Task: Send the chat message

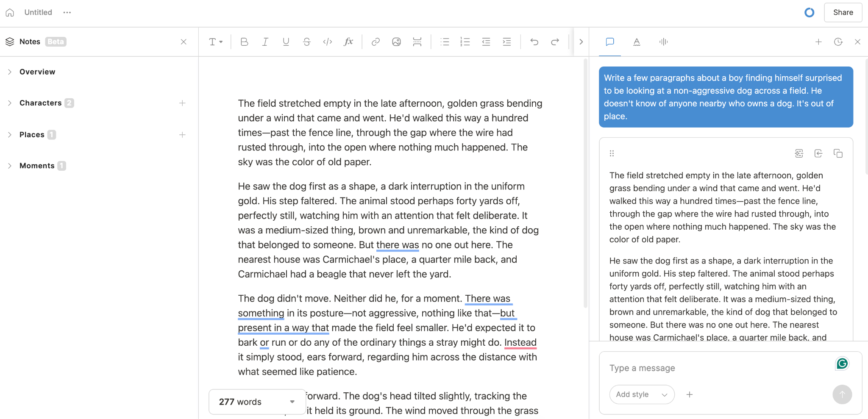Action: [842, 394]
